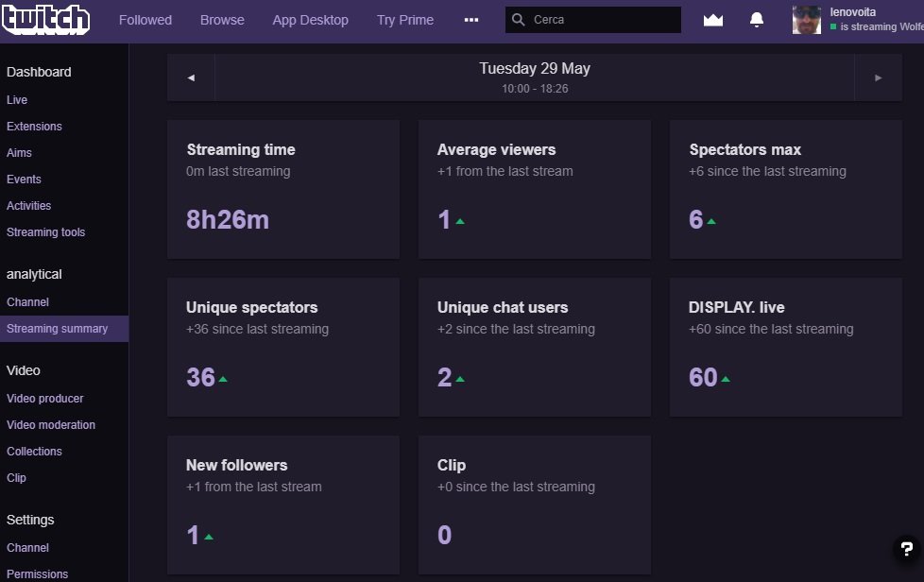
Task: Expand the three-dot more menu
Action: pos(471,20)
